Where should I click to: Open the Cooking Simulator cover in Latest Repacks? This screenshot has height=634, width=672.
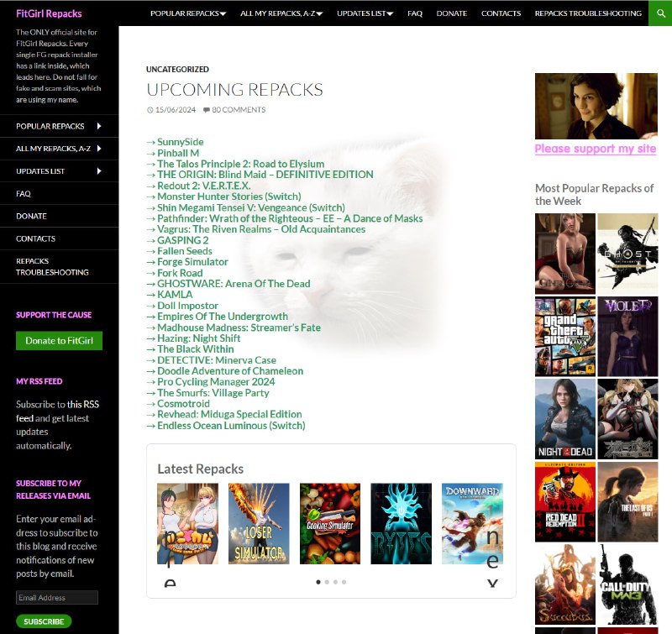point(329,523)
